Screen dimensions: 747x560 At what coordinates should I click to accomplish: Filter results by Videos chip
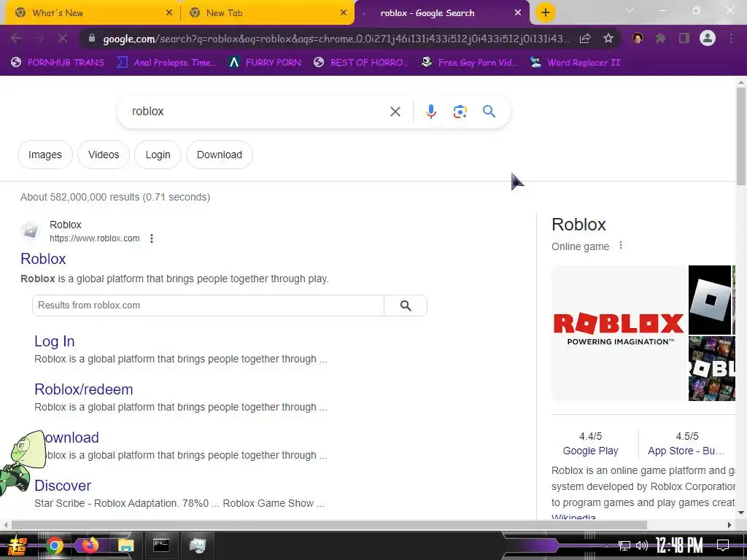click(104, 155)
